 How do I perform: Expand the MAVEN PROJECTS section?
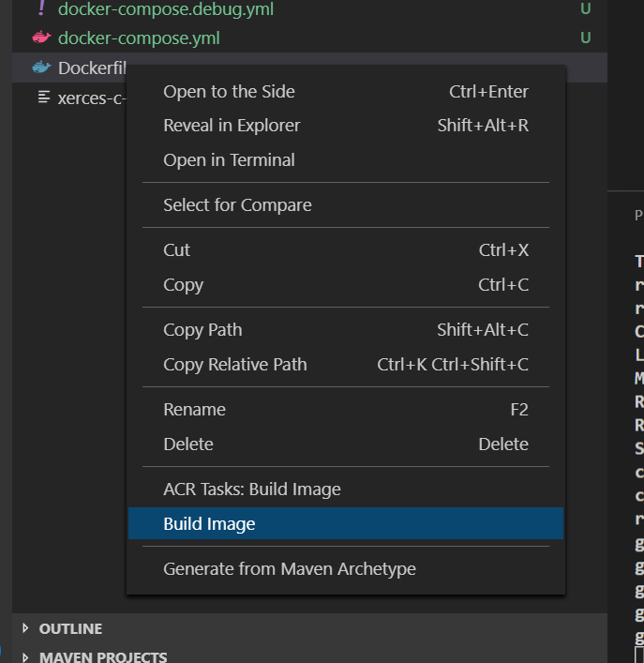pos(25,657)
